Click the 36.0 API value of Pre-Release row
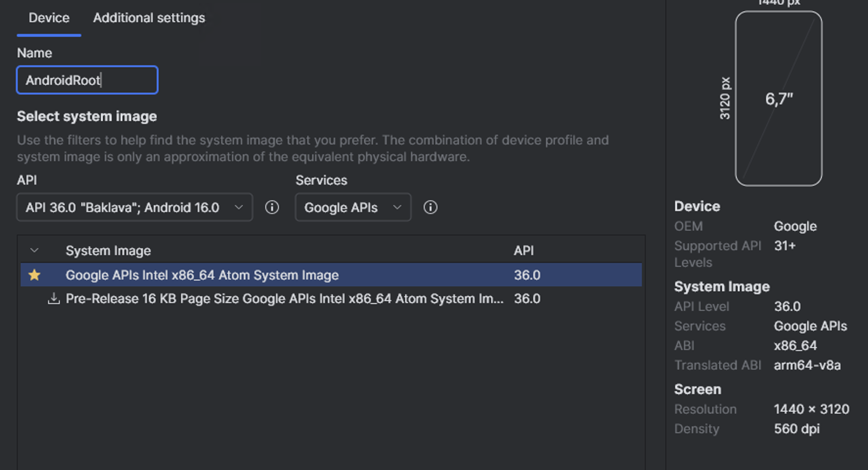 click(x=527, y=299)
